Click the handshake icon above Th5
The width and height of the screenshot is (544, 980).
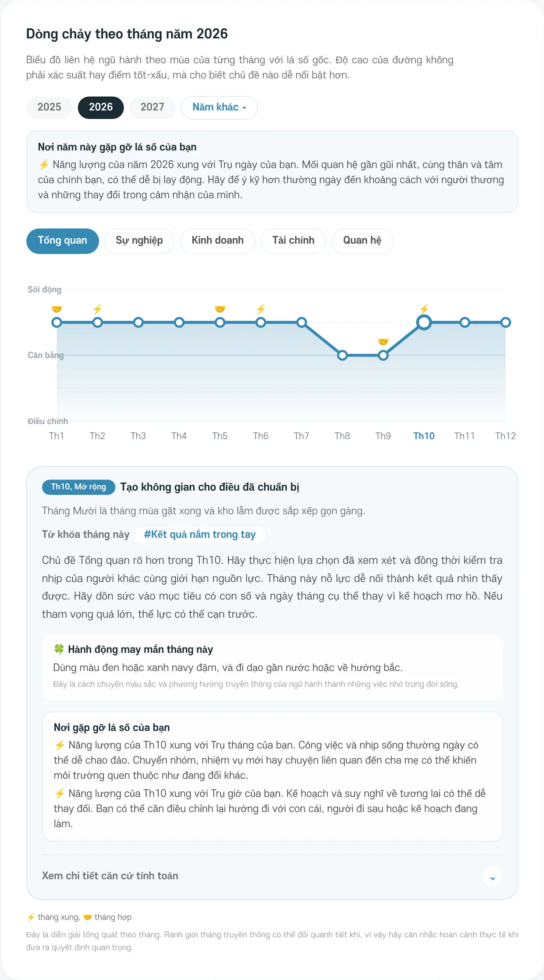pos(220,309)
